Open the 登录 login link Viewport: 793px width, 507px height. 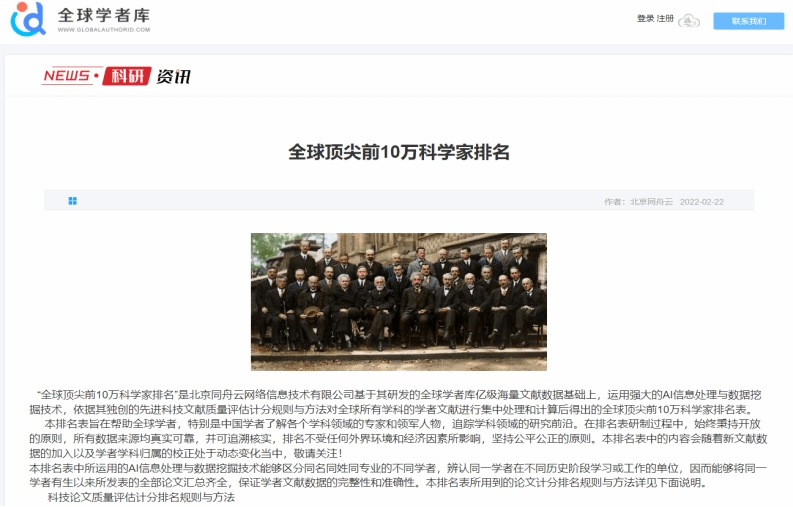645,19
